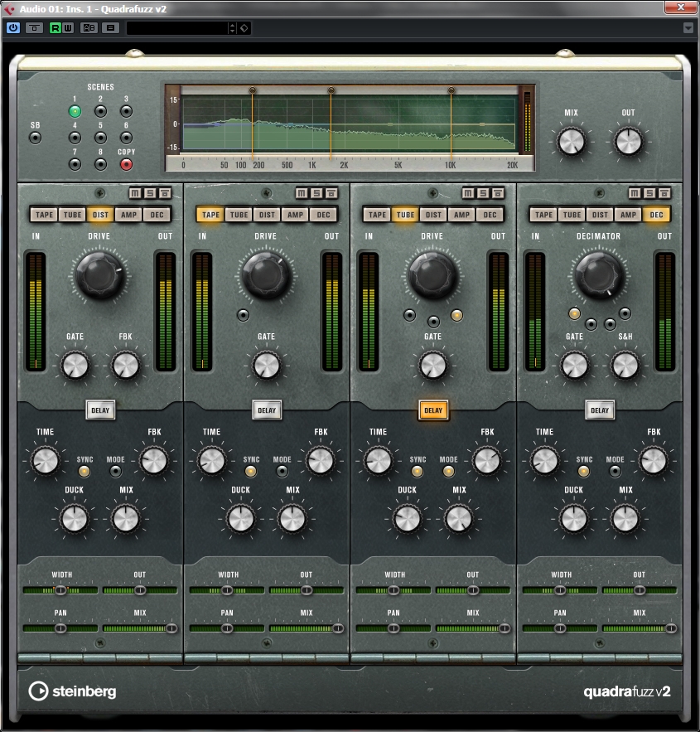Viewport: 700px width, 732px height.
Task: Toggle Mode in band 2 delay section
Action: coord(282,472)
